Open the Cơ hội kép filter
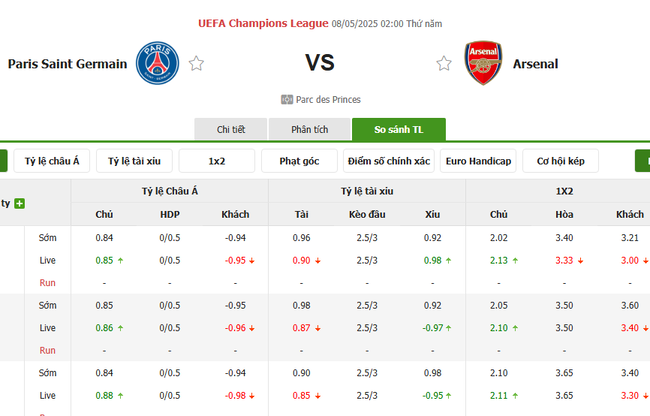The height and width of the screenshot is (416, 650). (561, 161)
